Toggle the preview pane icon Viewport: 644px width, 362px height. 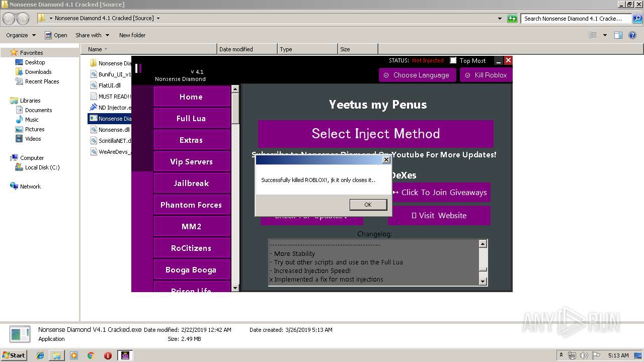[x=618, y=35]
